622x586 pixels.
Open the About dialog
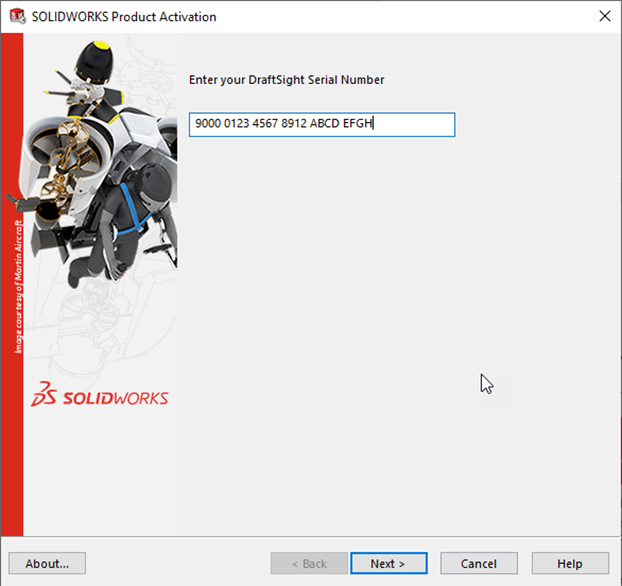coord(47,563)
